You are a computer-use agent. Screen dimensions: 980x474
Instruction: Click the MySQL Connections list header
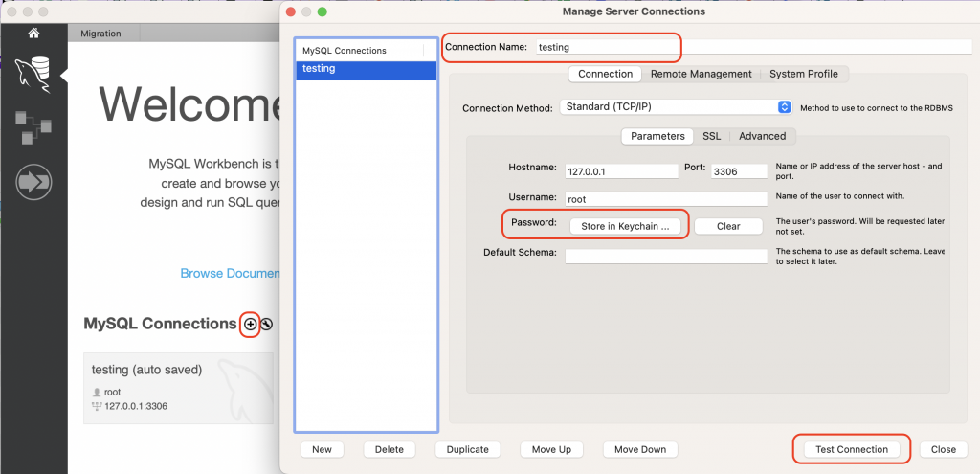click(360, 51)
